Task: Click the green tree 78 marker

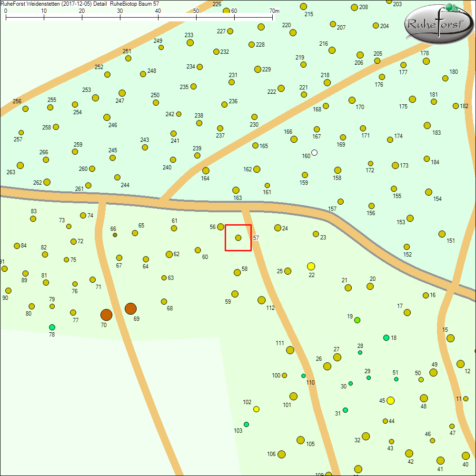Action: point(52,327)
